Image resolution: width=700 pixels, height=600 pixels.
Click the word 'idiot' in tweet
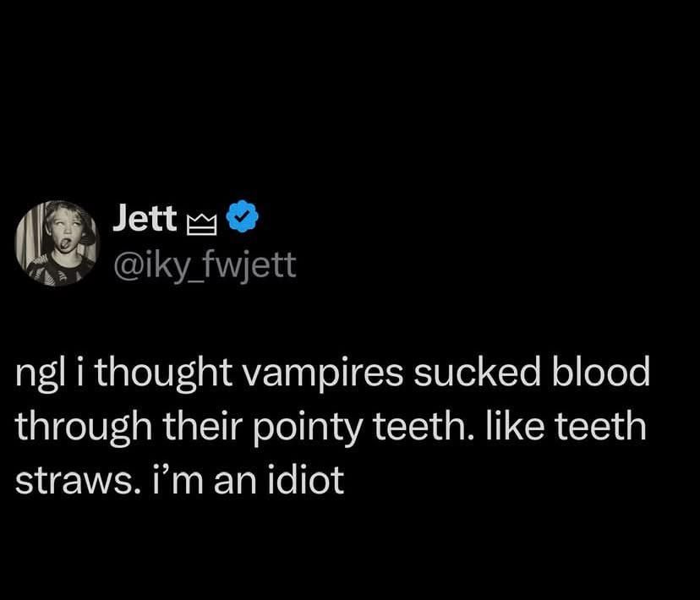pyautogui.click(x=306, y=479)
